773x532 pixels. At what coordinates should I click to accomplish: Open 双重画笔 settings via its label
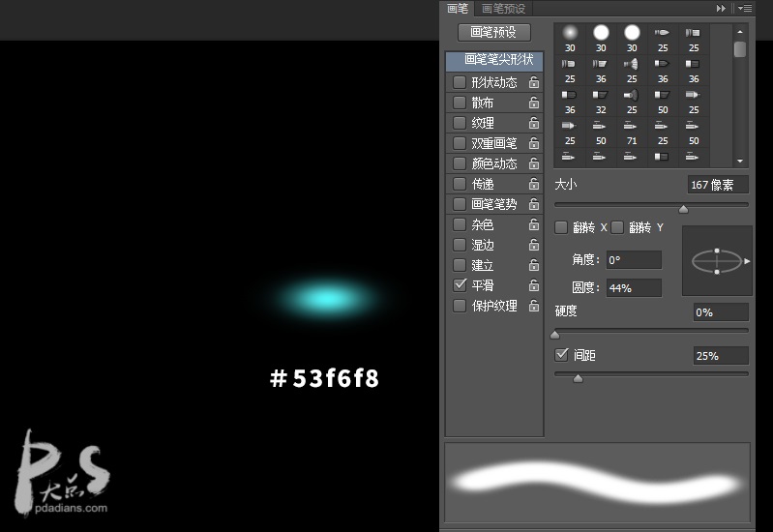pyautogui.click(x=494, y=143)
